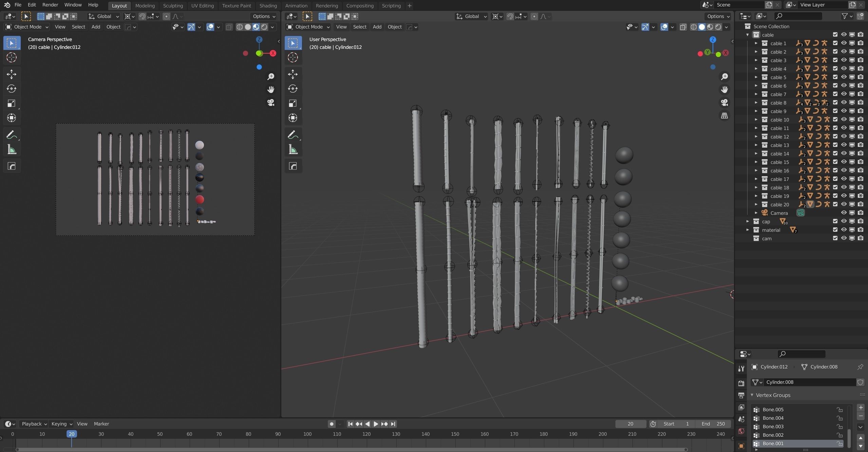Open the Render menu
The image size is (868, 452).
click(50, 5)
